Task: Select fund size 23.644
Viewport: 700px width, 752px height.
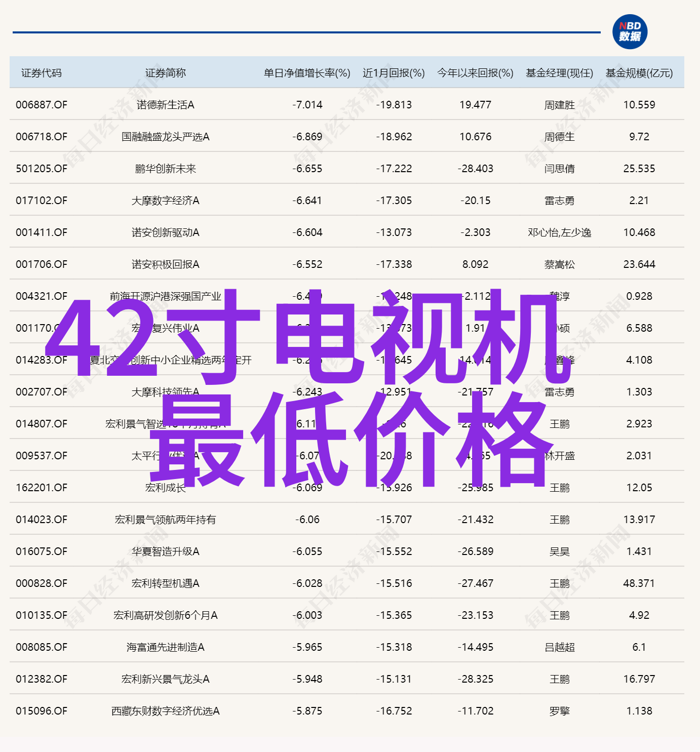Action: 639,264
